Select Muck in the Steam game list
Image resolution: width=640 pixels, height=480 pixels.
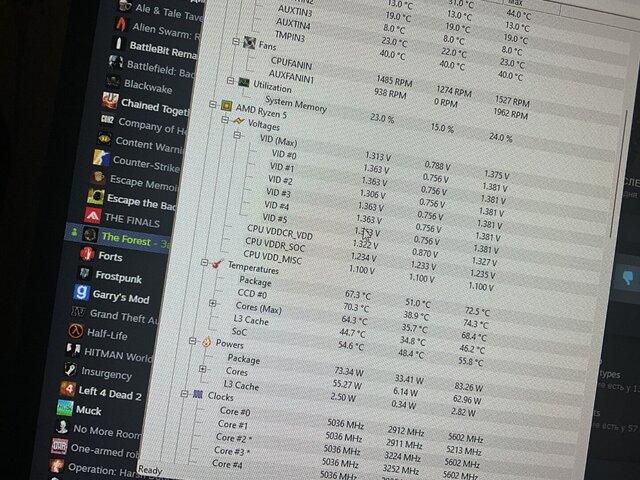(x=88, y=410)
